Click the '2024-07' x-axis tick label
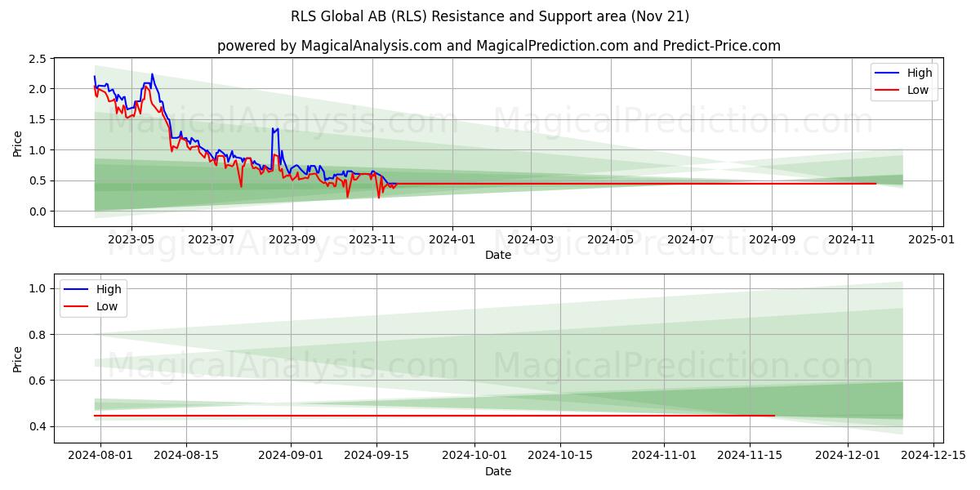Image resolution: width=980 pixels, height=490 pixels. pos(691,239)
